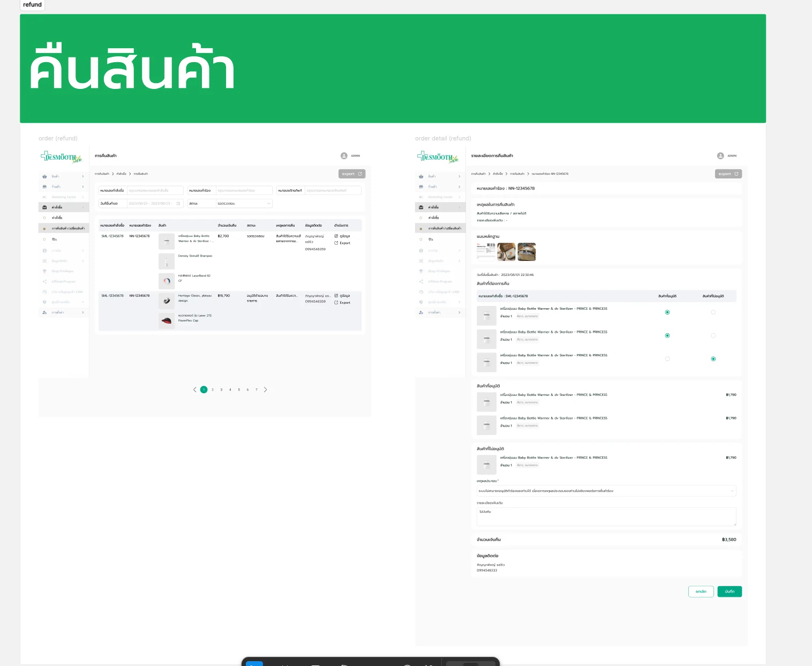Image resolution: width=812 pixels, height=666 pixels.
Task: Click the calendar icon in the date range field
Action: click(178, 204)
